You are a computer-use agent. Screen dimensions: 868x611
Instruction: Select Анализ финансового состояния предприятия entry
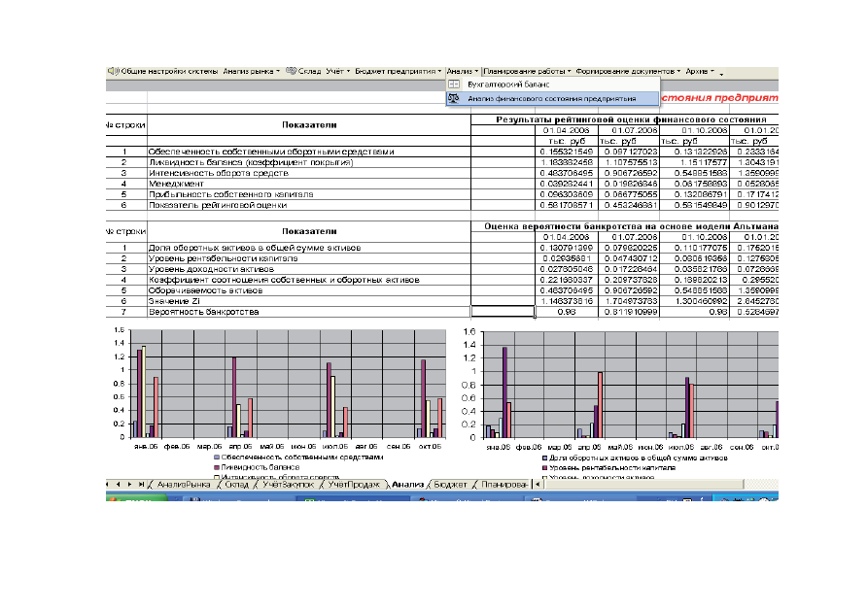coord(552,98)
